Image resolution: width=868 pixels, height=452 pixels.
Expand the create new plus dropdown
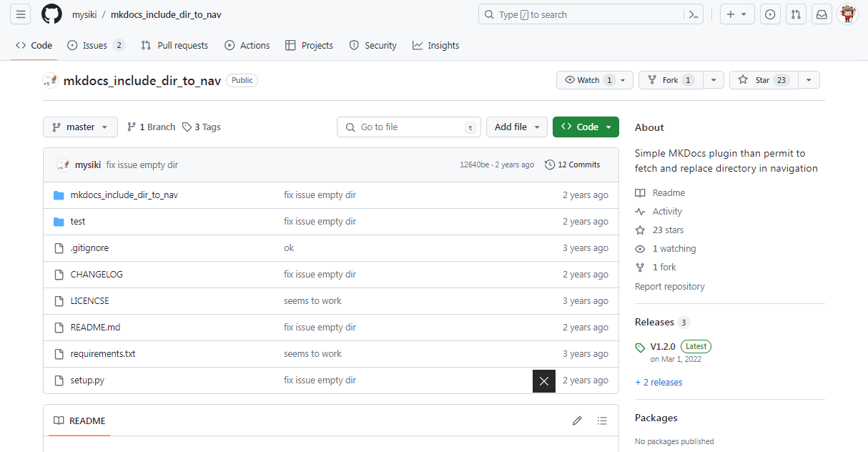pyautogui.click(x=736, y=14)
